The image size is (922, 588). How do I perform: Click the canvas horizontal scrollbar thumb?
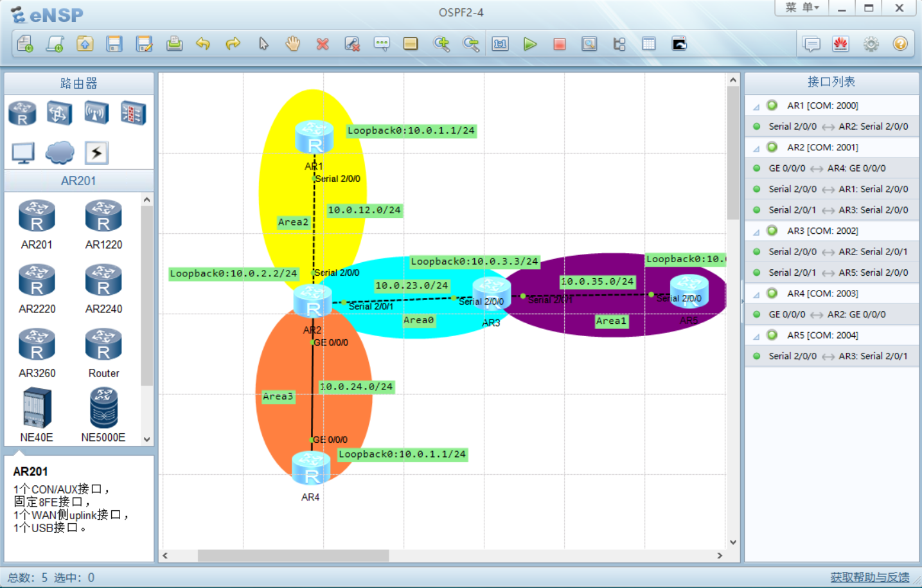293,555
